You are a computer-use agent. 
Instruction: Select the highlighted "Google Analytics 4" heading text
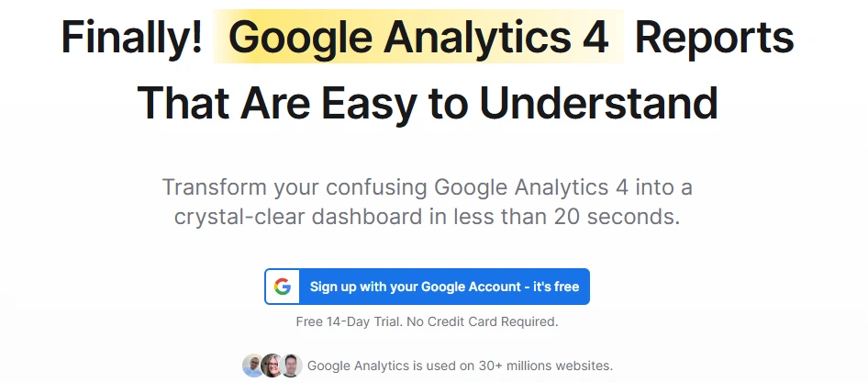(418, 38)
